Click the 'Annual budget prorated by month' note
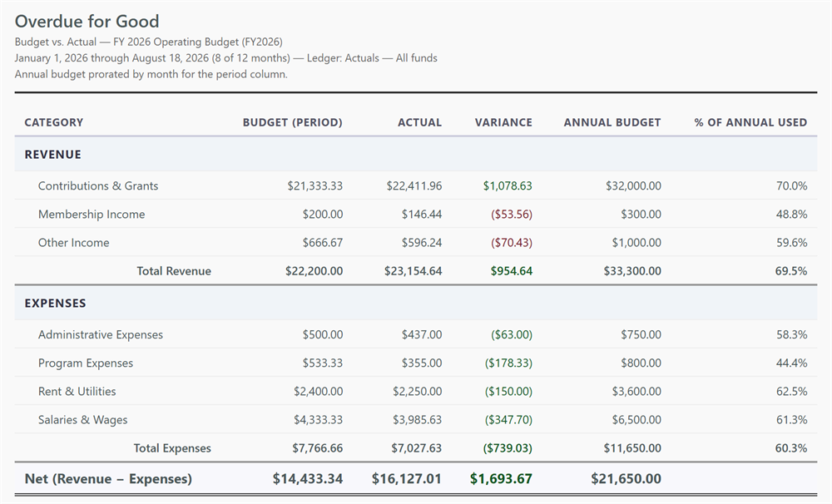The image size is (832, 504). (151, 74)
